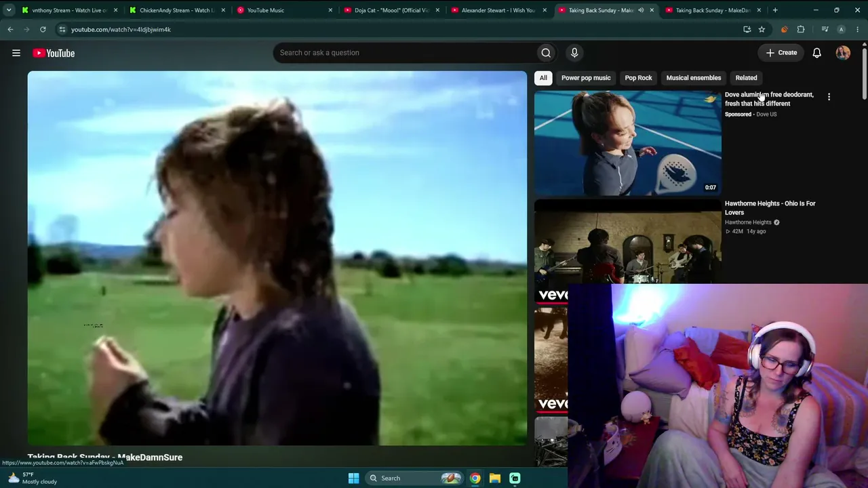
Task: Click the "42M" view count text
Action: [738, 232]
